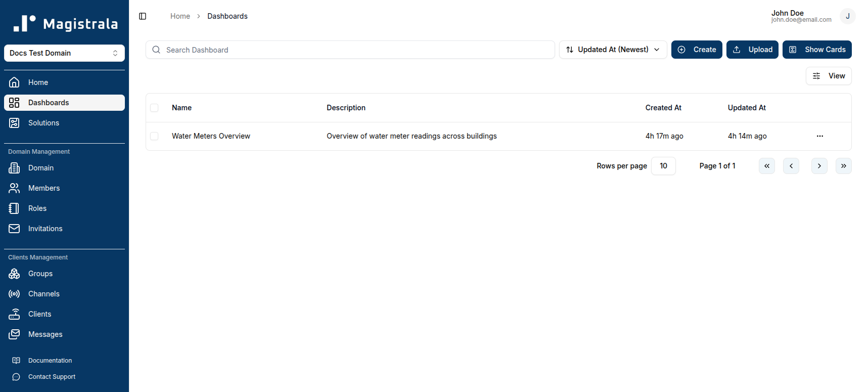Click the Documentation book icon
Image resolution: width=868 pixels, height=392 pixels.
pos(16,361)
